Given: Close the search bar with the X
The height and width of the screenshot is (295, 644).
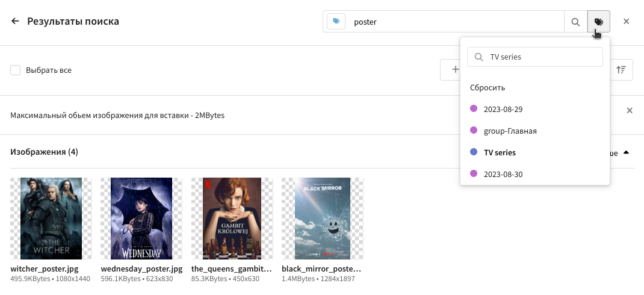Looking at the screenshot, I should pos(626,21).
